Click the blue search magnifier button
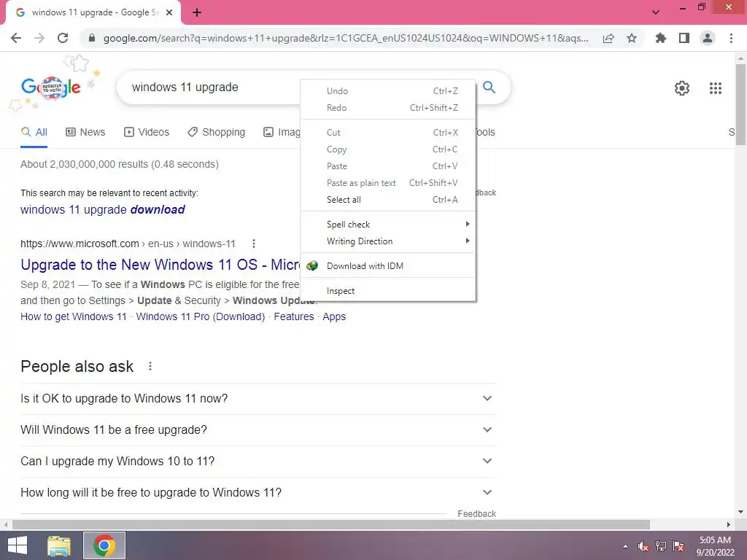 (x=489, y=87)
